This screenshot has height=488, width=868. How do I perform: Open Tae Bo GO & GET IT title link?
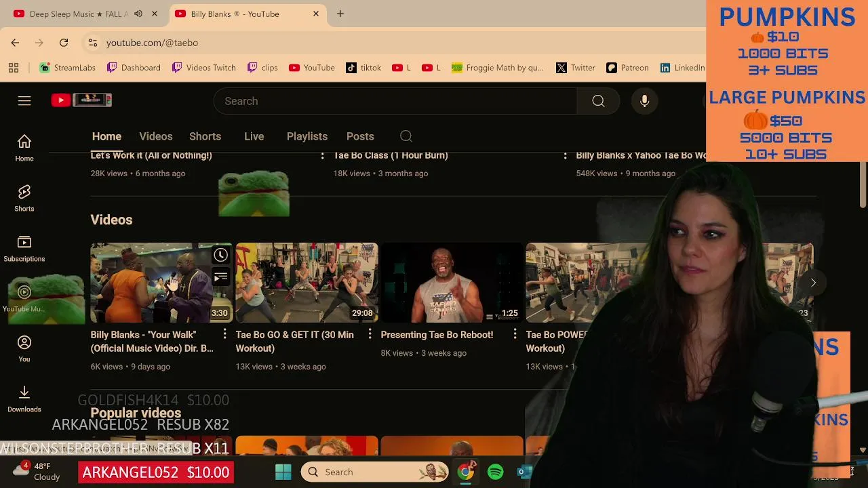coord(294,342)
